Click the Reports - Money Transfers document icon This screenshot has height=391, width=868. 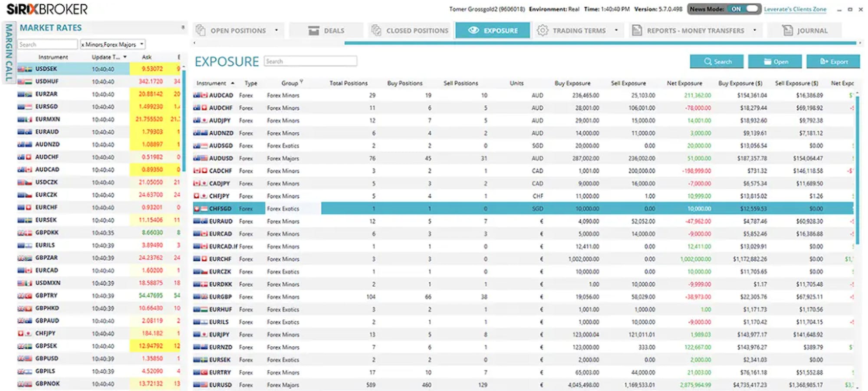coord(637,30)
